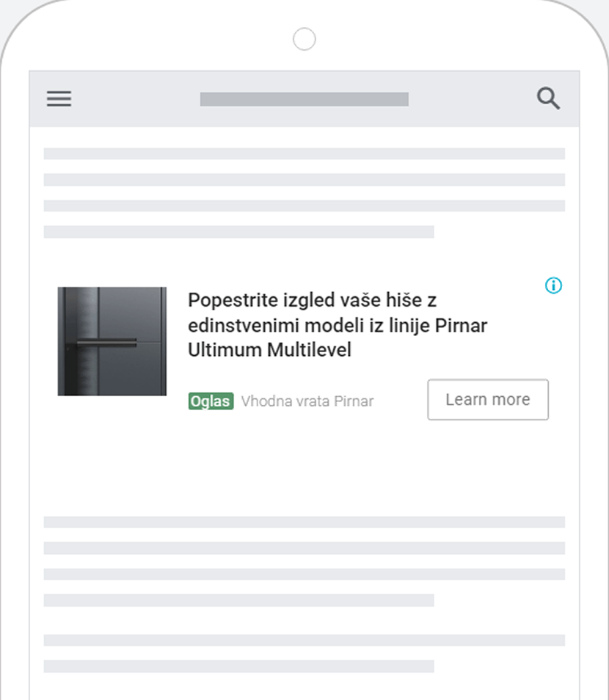
Task: Click the Learn more button
Action: coord(487,400)
